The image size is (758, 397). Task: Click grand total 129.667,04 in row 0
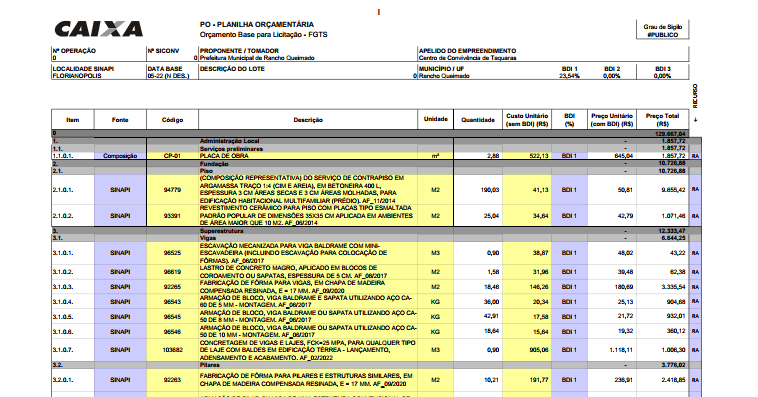click(x=670, y=133)
